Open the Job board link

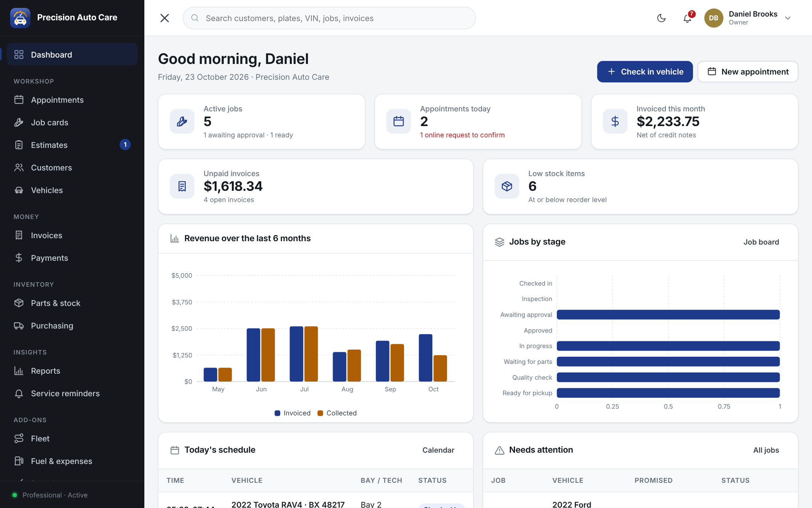(x=761, y=242)
